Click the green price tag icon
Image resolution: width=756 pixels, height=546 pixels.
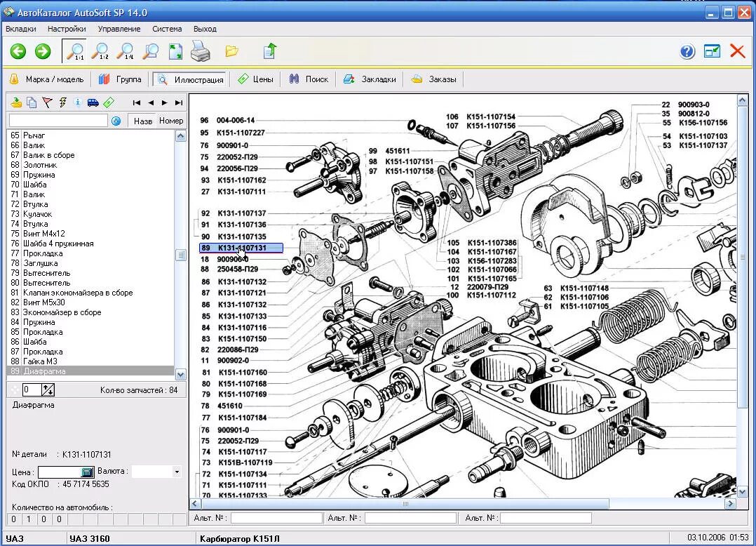point(109,102)
